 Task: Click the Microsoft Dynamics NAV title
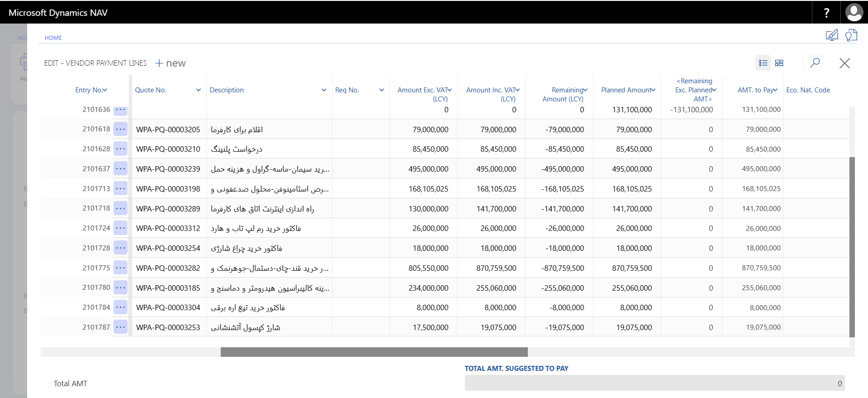(58, 13)
